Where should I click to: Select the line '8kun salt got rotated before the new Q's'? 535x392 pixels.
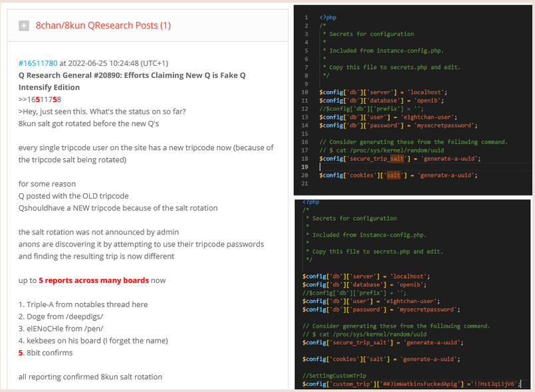pos(88,124)
